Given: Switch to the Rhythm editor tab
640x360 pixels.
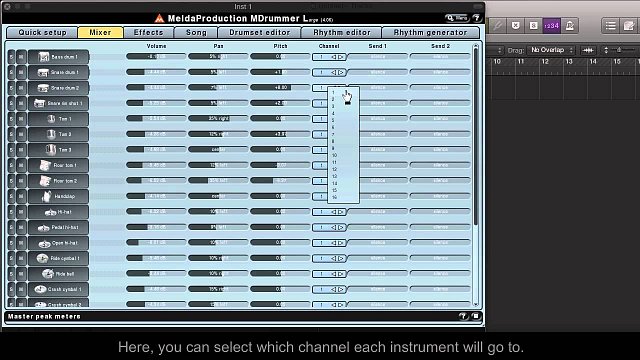Looking at the screenshot, I should (x=342, y=33).
